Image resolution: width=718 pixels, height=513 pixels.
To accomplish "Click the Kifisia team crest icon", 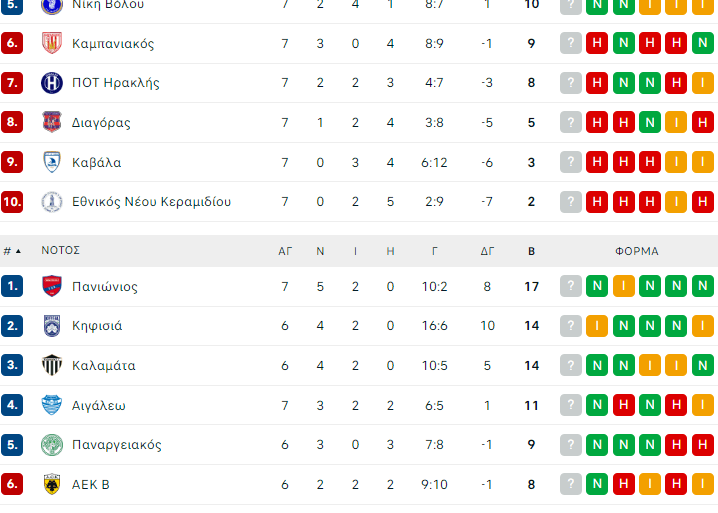I will 52,326.
